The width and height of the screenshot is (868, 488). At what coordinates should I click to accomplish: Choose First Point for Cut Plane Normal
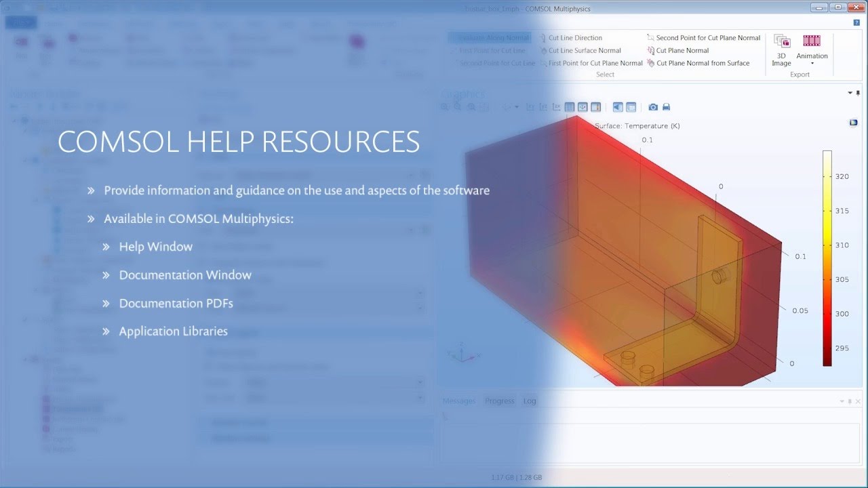point(591,63)
